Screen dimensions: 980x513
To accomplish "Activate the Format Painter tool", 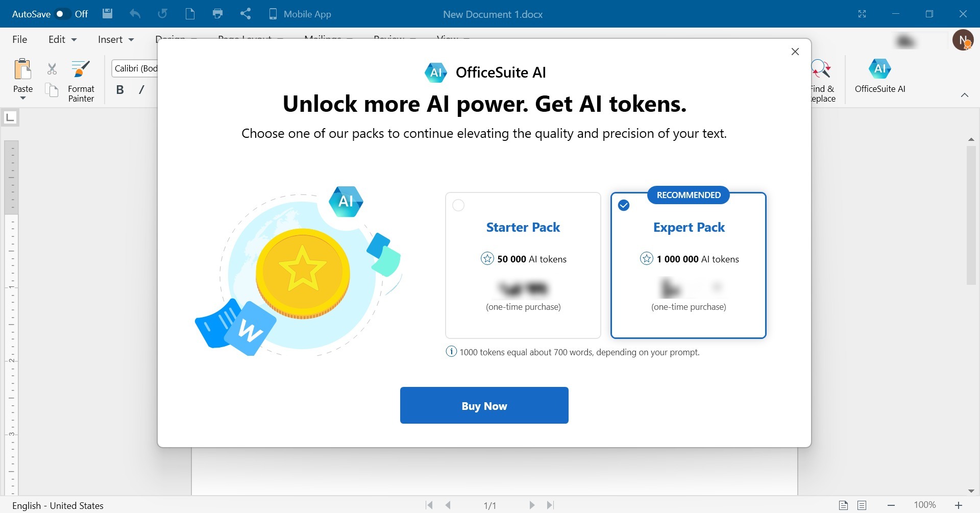I will click(81, 81).
